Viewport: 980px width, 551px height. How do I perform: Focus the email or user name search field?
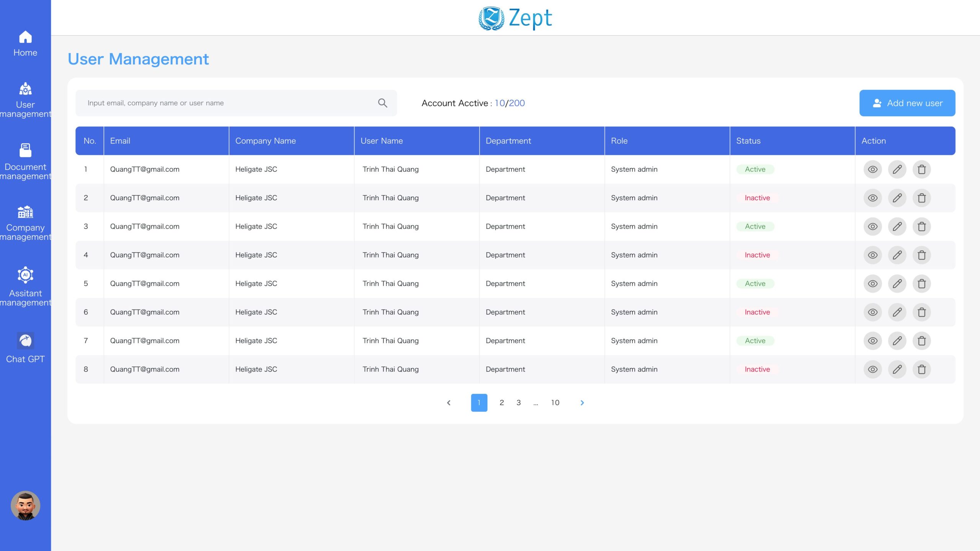[x=230, y=103]
